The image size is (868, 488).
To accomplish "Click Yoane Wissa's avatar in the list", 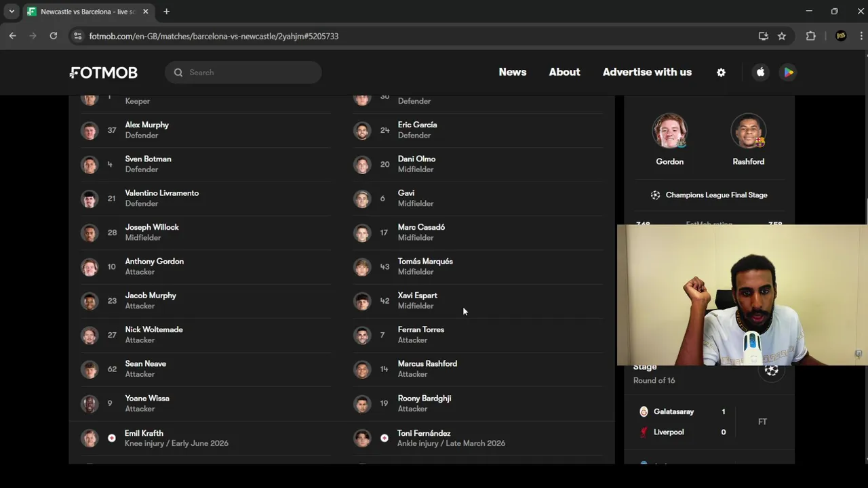I will [90, 403].
